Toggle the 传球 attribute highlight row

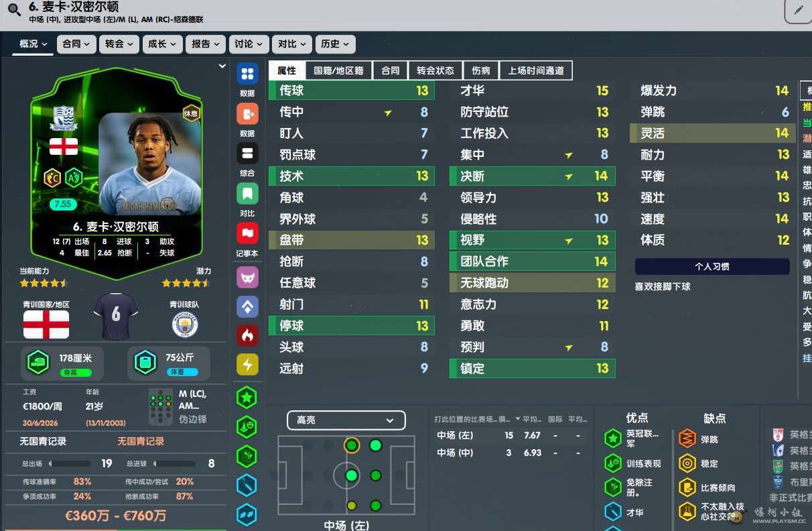point(352,91)
